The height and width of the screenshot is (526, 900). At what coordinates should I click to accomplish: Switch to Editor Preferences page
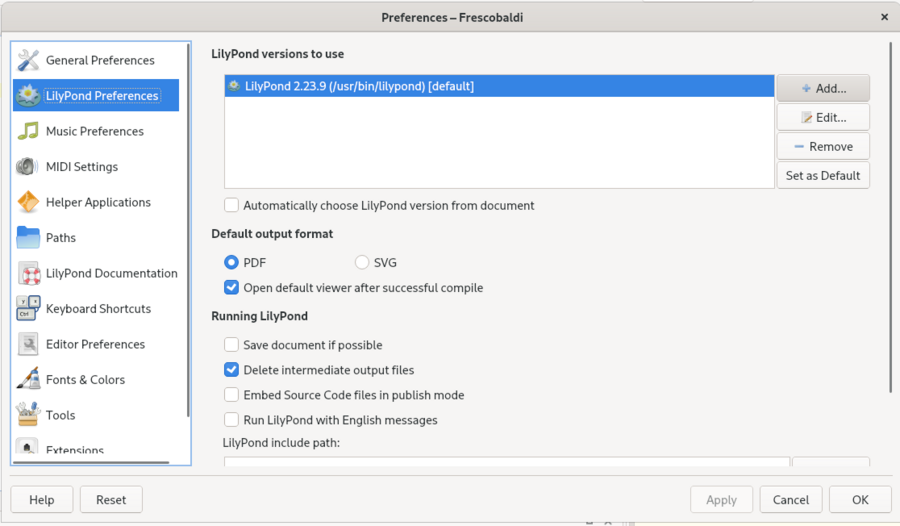point(95,344)
